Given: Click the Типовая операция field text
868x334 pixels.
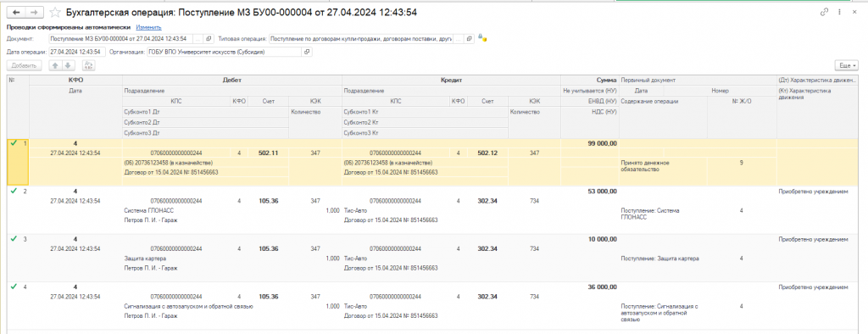Looking at the screenshot, I should 361,39.
